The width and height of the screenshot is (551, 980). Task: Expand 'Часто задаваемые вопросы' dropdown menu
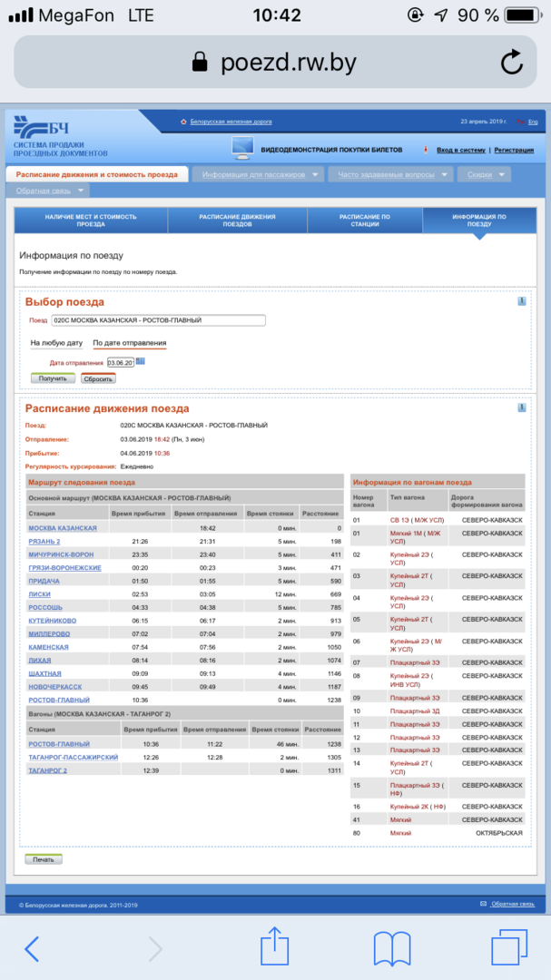coord(390,175)
